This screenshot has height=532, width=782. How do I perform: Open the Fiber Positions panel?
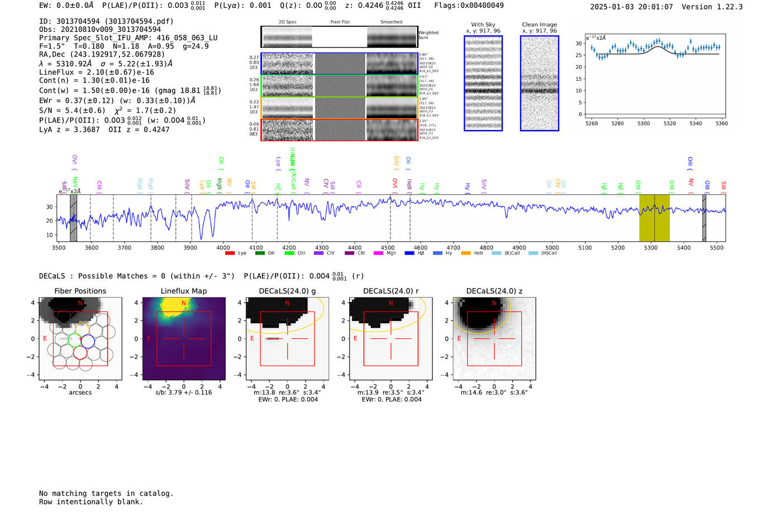80,338
